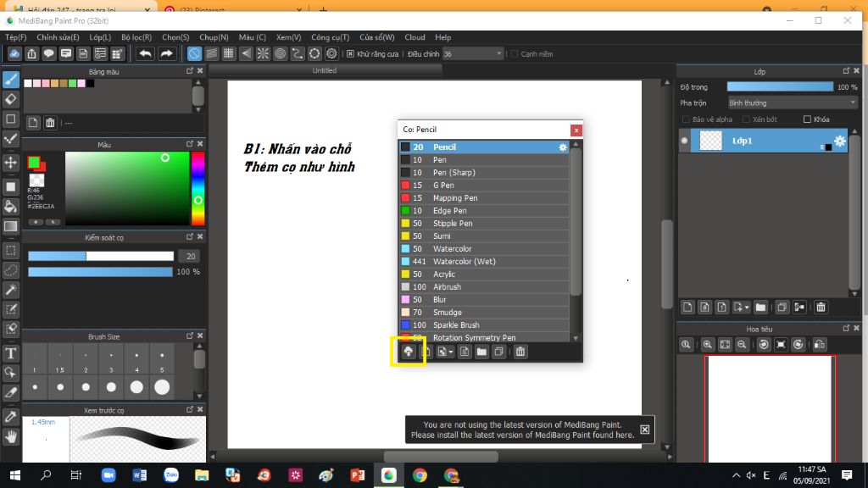The width and height of the screenshot is (868, 488).
Task: Select the Move tool
Action: [11, 162]
